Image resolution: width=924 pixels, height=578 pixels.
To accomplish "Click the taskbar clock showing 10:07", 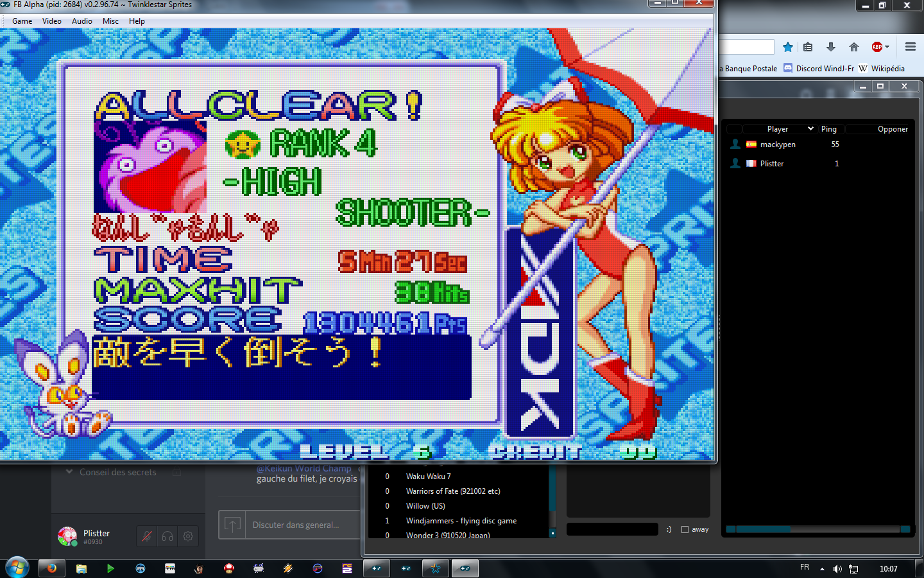I will coord(889,569).
